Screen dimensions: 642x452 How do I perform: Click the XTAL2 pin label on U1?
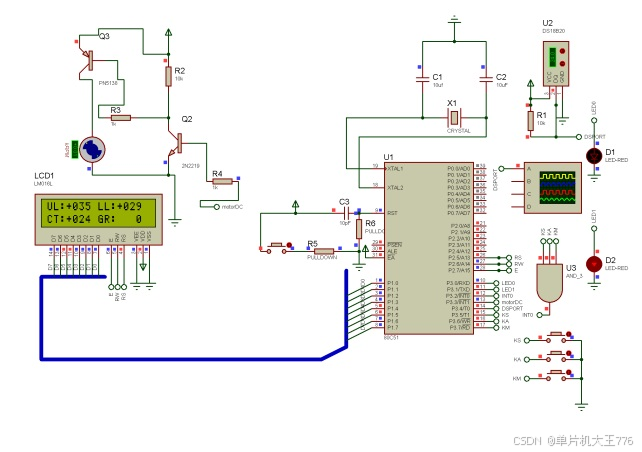tap(395, 188)
